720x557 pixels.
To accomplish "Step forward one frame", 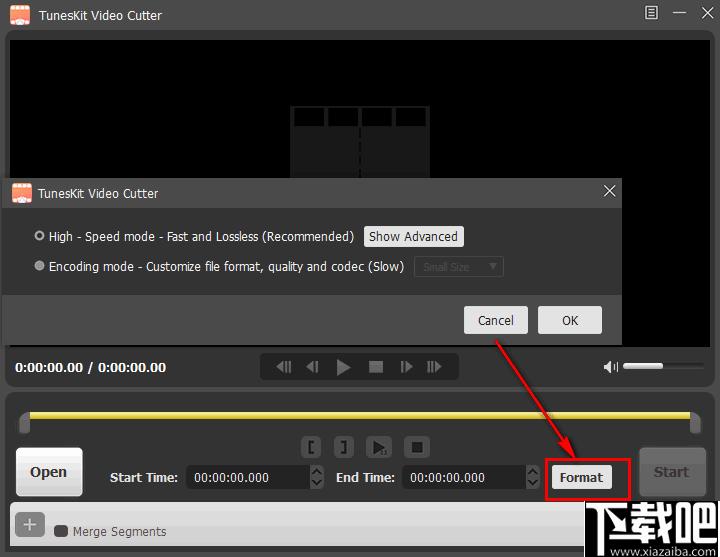I will point(406,367).
